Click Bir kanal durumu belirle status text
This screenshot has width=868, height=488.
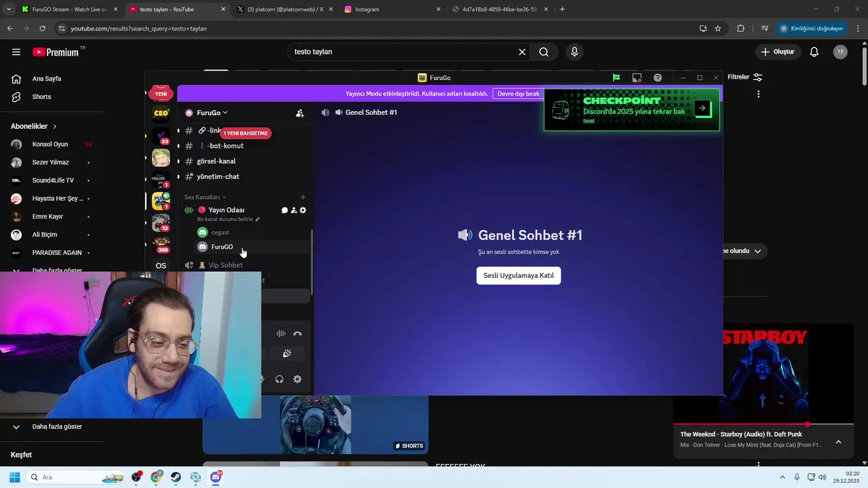(x=228, y=220)
